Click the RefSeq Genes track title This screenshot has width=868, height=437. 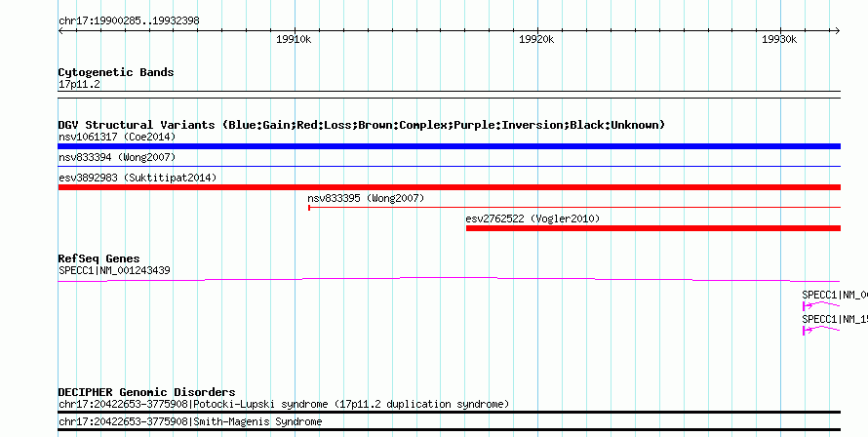click(x=99, y=258)
